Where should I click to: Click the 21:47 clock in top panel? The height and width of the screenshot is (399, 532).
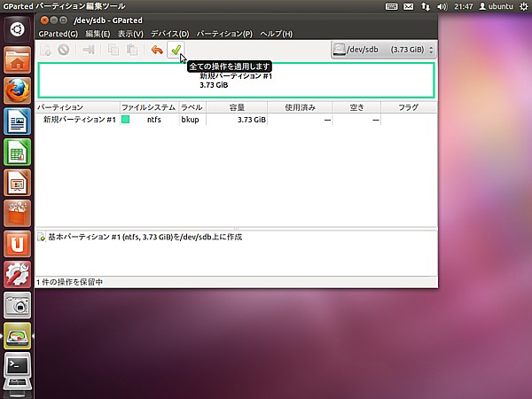463,6
